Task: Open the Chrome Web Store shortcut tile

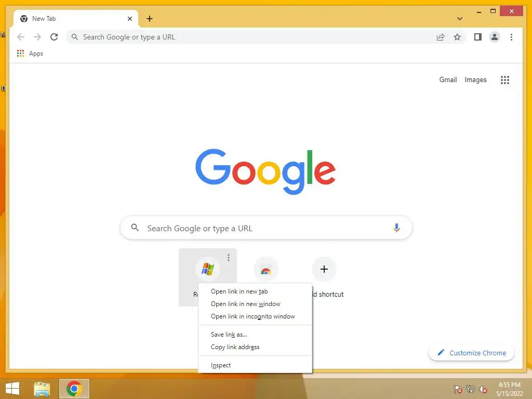Action: [266, 270]
